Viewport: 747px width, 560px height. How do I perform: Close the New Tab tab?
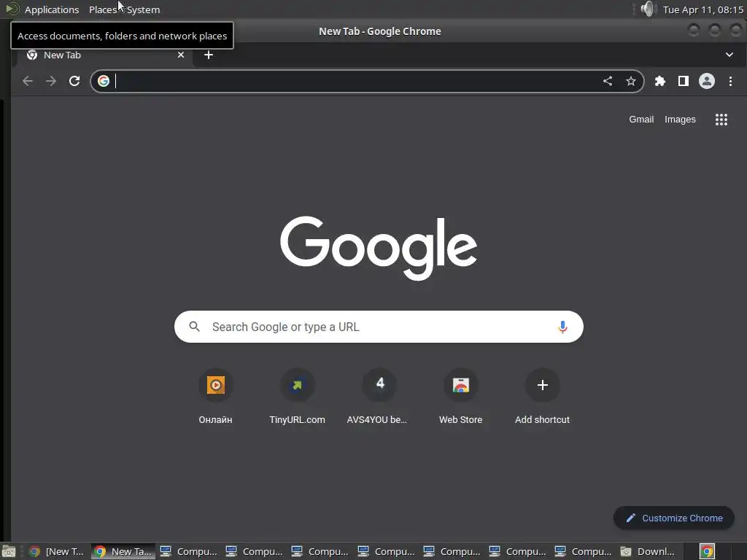pos(181,55)
